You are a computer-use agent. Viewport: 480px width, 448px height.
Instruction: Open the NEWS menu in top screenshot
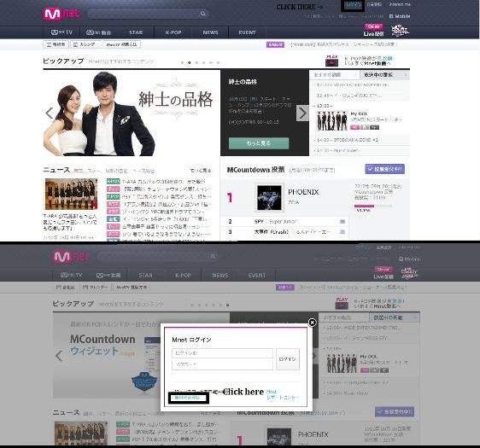click(x=211, y=32)
